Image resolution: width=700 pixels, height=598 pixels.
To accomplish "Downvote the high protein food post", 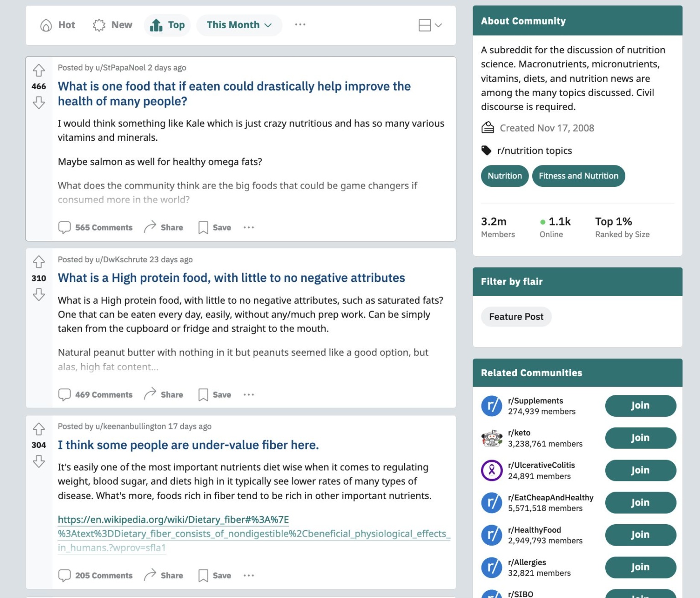I will pos(39,294).
